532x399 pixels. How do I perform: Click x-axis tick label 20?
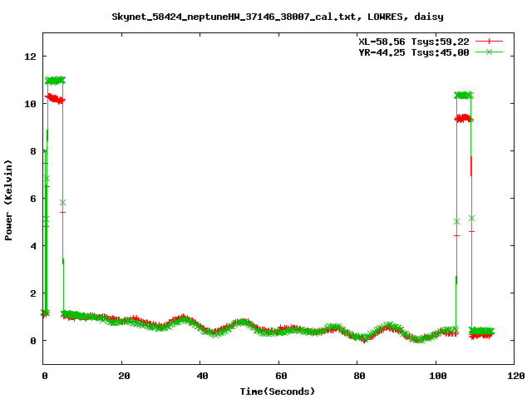click(124, 376)
